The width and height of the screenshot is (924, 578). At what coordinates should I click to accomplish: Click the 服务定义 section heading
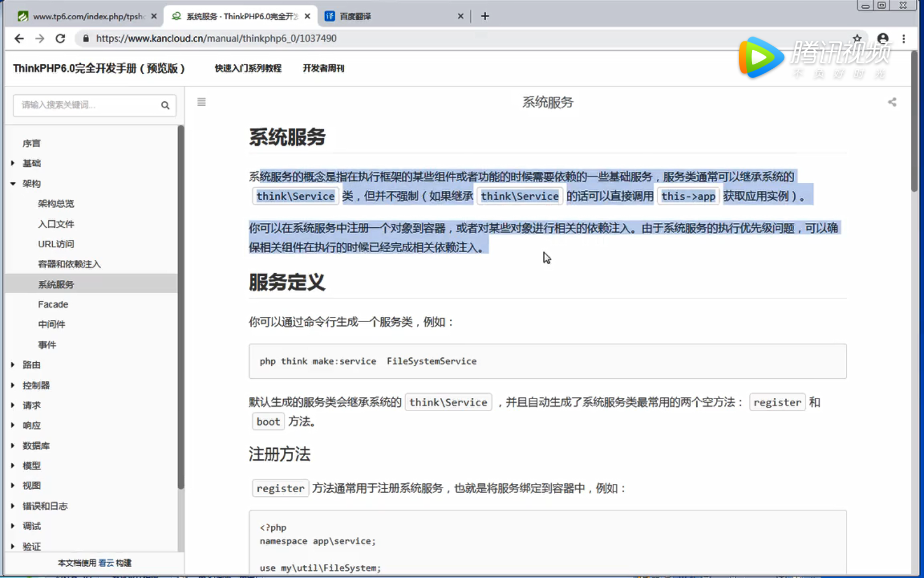287,282
